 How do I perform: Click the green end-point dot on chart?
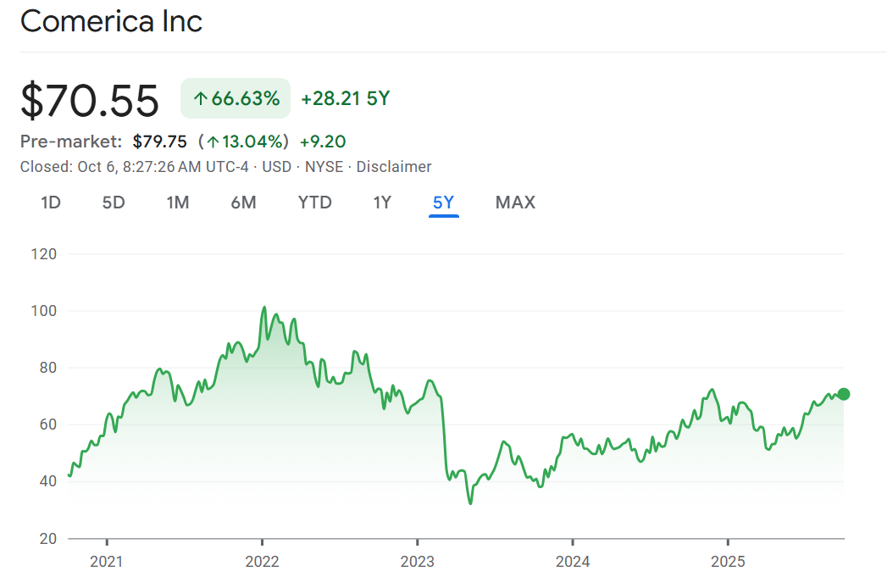[x=843, y=394]
